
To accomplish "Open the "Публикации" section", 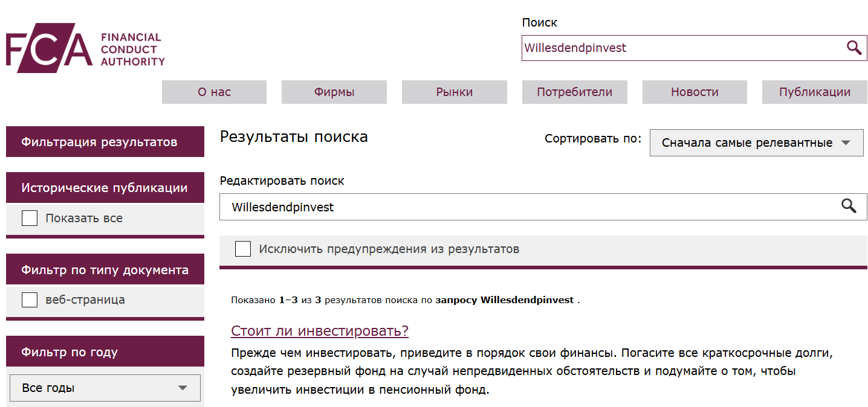I will point(814,92).
